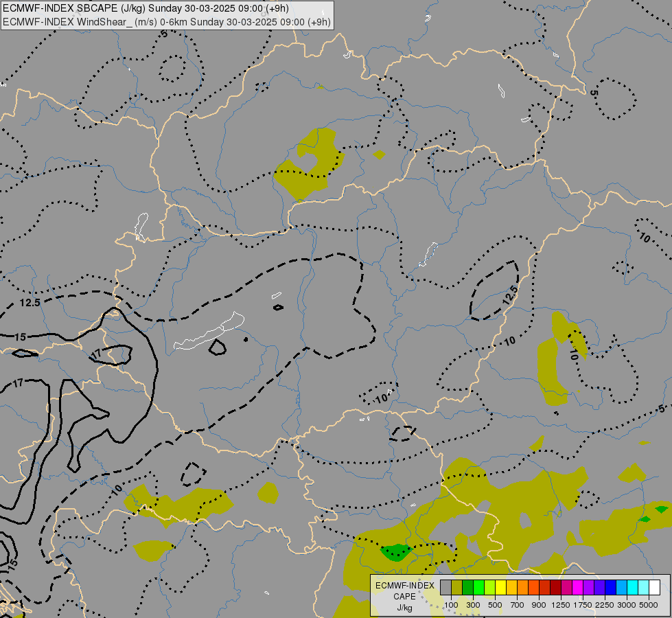Click the "1750" legend value
The width and height of the screenshot is (672, 618).
[583, 605]
